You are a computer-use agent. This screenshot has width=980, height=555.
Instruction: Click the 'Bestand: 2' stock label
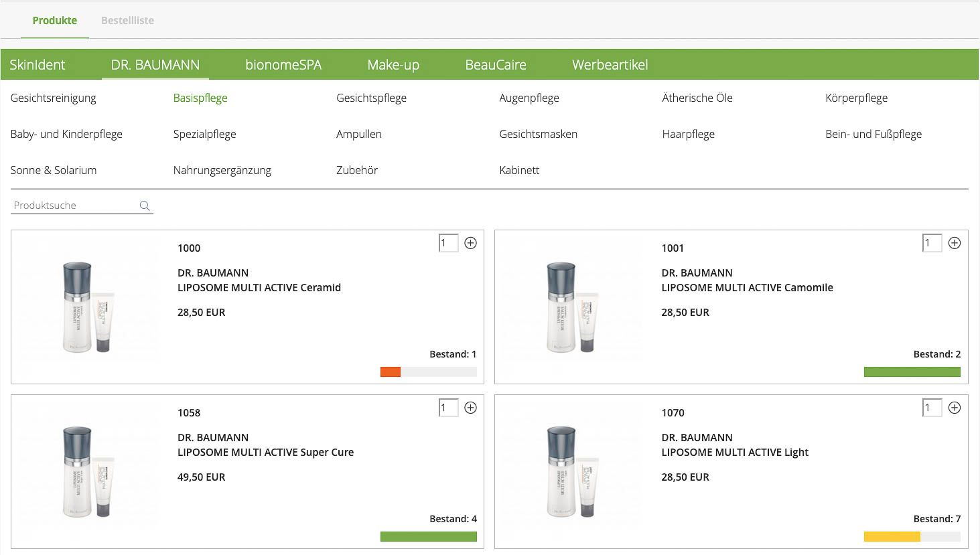coord(937,354)
